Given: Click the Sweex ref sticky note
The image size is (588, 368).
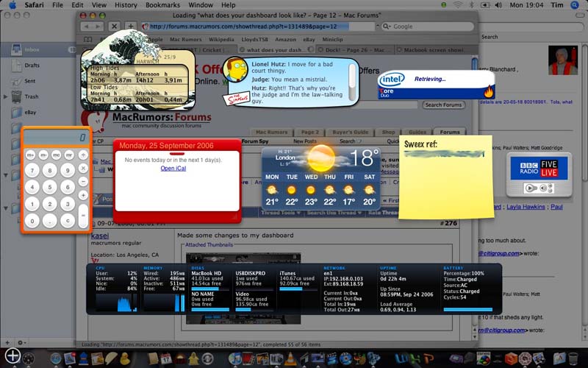Looking at the screenshot, I should [446, 177].
